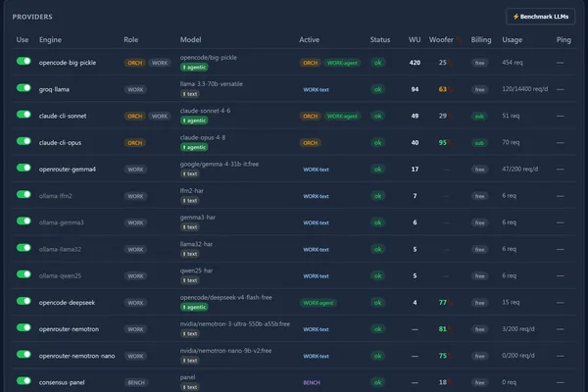Disable the ollama-lfm2 provider switch

click(24, 194)
